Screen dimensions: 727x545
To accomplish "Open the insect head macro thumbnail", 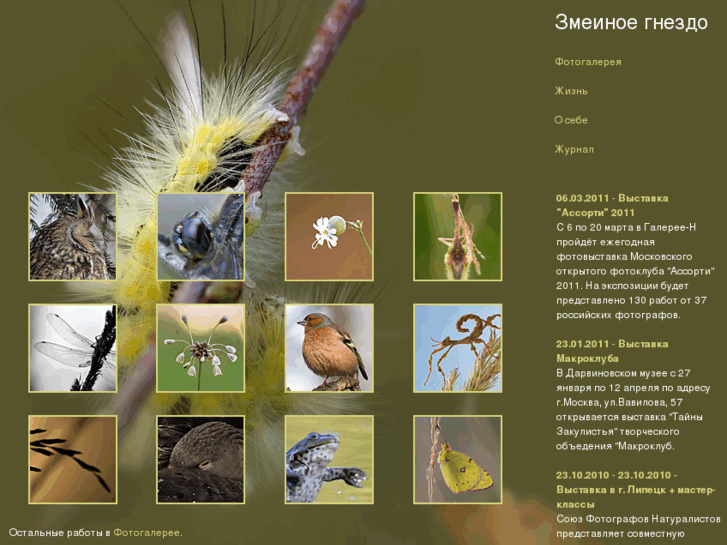I will pyautogui.click(x=200, y=237).
